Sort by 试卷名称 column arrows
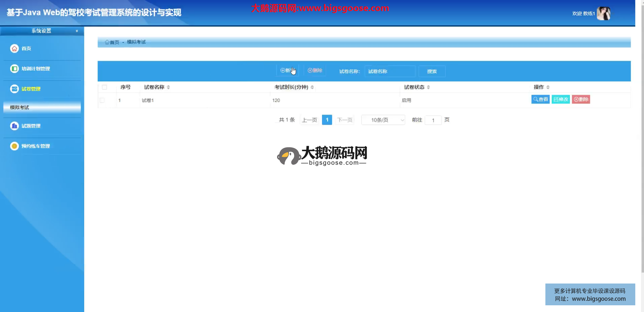Screen dimensions: 644x312 tap(168, 87)
